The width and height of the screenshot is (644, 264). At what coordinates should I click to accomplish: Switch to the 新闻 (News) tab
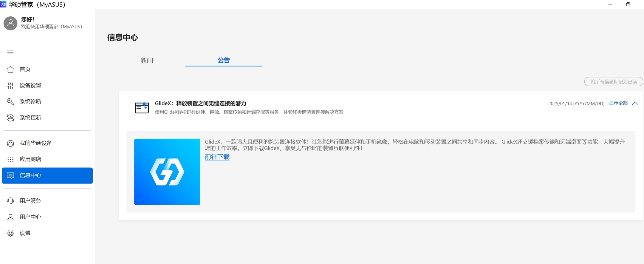(147, 61)
